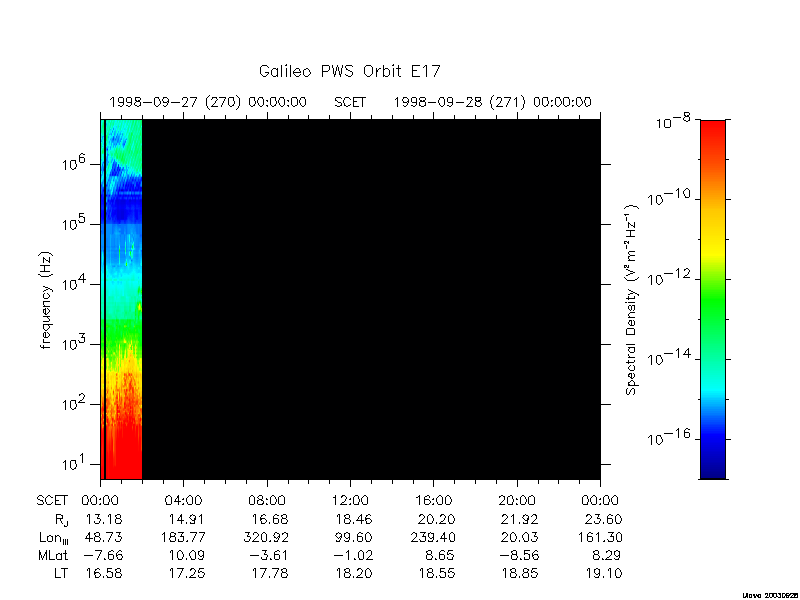
Task: Click the 'RJ' row label
Action: pyautogui.click(x=62, y=520)
